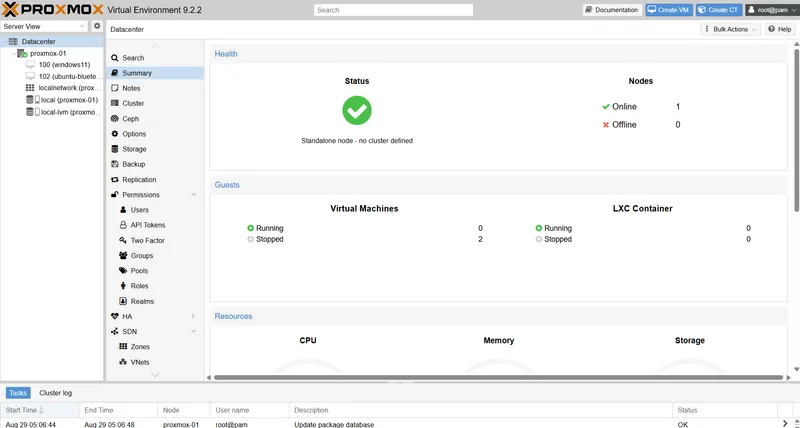Click the Roles figure icon
The image size is (800, 428).
(123, 286)
